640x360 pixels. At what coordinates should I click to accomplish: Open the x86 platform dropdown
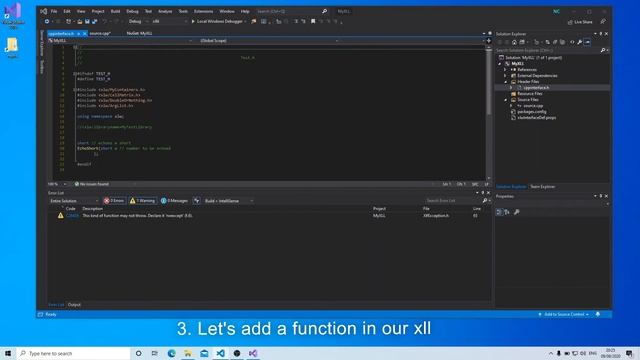pyautogui.click(x=169, y=22)
